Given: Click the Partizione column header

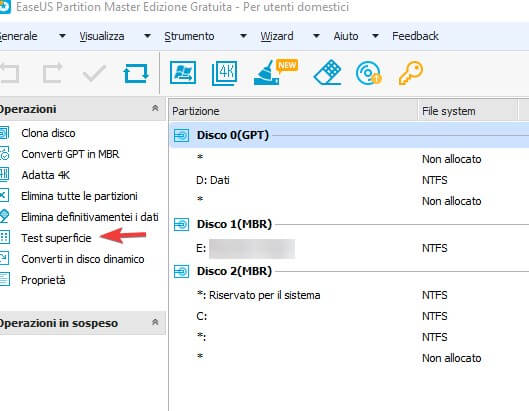Looking at the screenshot, I should (293, 111).
